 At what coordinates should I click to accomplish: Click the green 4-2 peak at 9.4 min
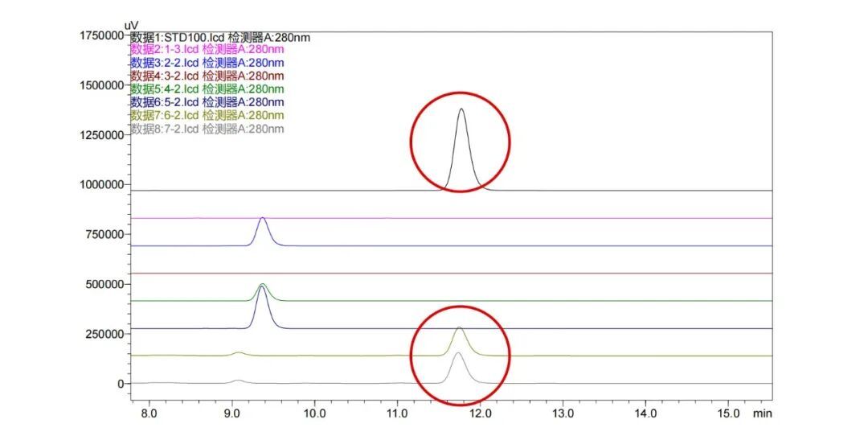pos(262,285)
